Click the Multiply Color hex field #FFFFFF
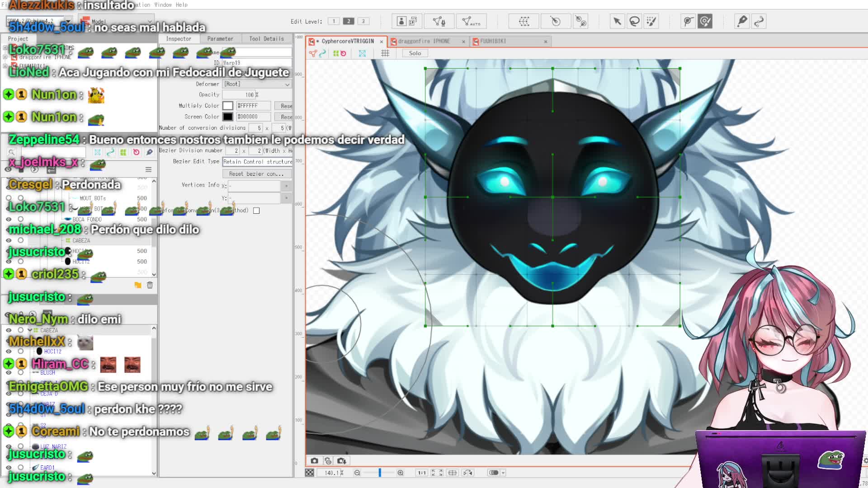 point(254,106)
